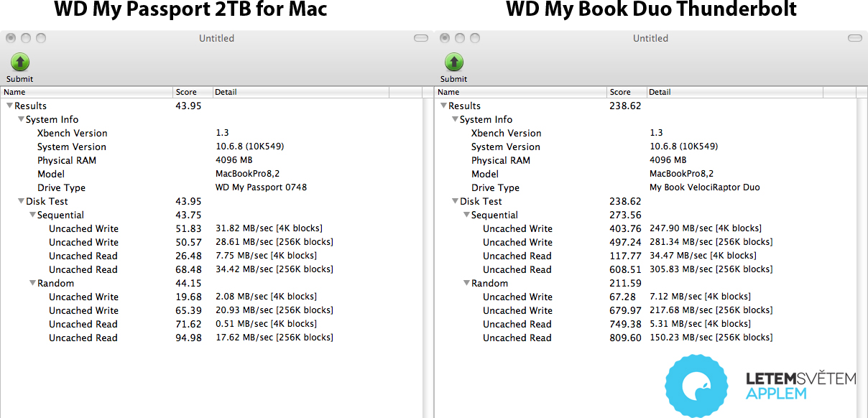Select the Uncached Read row scoring 809.60
Viewport: 868px width, 418px height.
[x=646, y=338]
